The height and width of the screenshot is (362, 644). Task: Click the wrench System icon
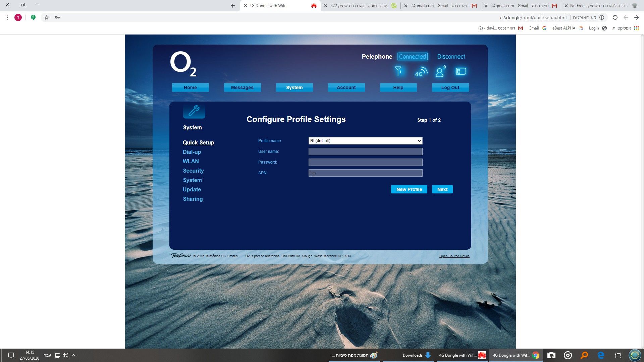pos(194,111)
